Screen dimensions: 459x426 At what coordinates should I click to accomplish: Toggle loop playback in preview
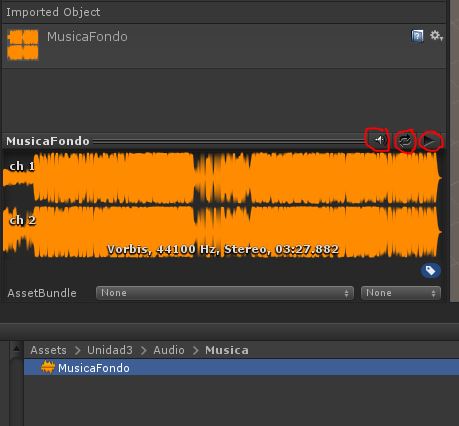(405, 141)
